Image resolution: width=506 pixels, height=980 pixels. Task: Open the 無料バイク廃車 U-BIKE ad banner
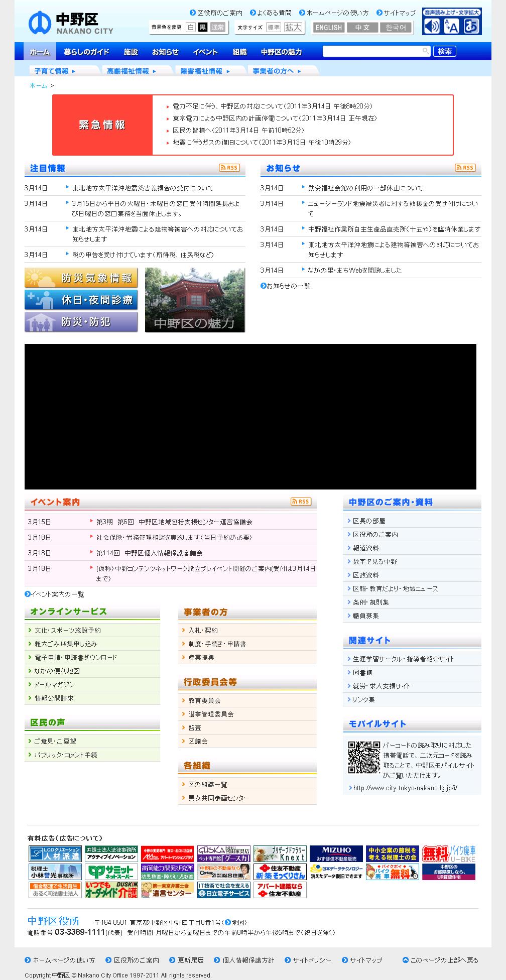click(x=448, y=853)
